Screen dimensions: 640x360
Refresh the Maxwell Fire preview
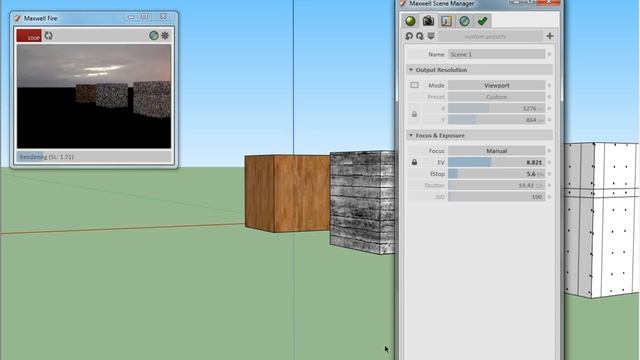[x=49, y=36]
